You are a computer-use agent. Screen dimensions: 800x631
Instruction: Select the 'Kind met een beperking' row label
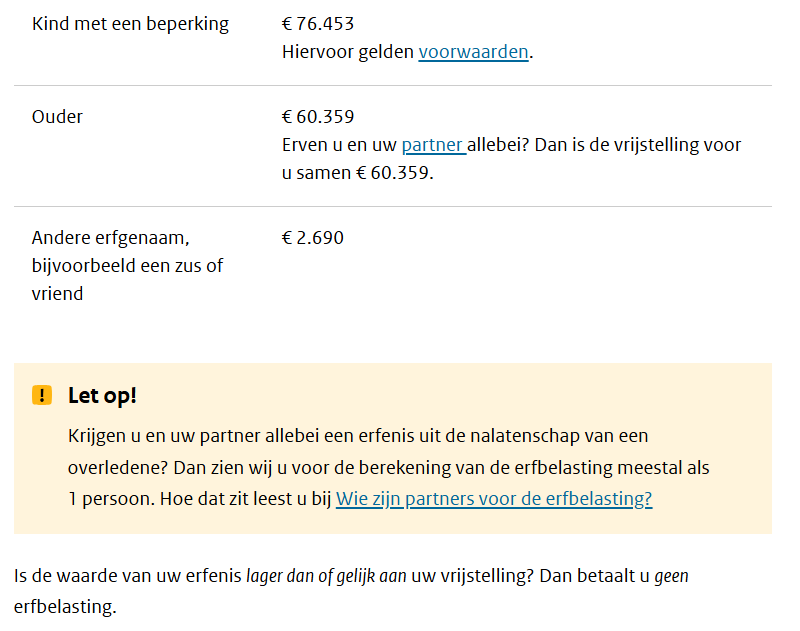(x=130, y=24)
